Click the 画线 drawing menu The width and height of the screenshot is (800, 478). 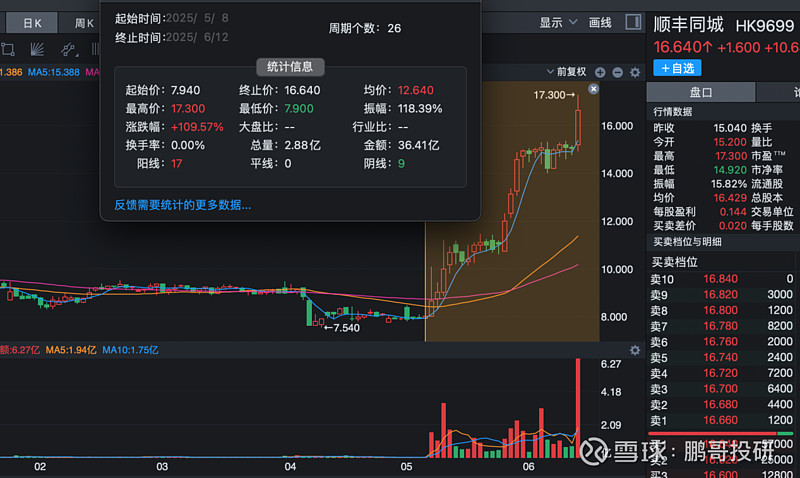tap(600, 22)
